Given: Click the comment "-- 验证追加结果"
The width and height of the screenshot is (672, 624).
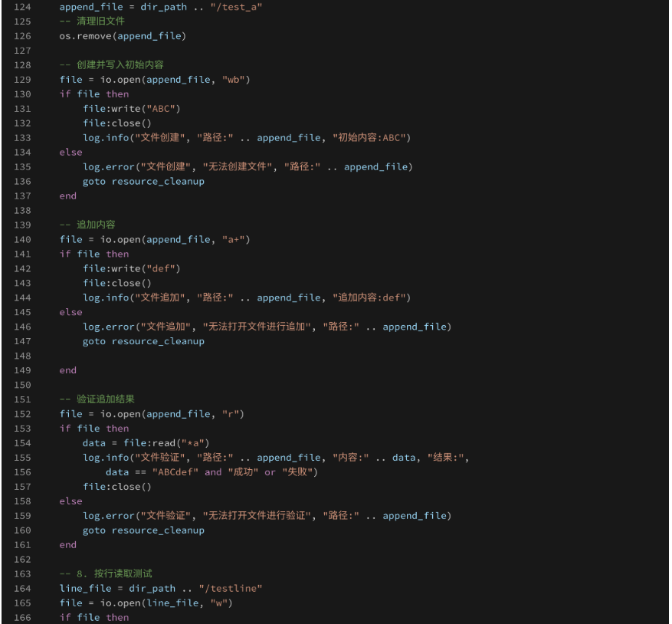Looking at the screenshot, I should pyautogui.click(x=97, y=399).
